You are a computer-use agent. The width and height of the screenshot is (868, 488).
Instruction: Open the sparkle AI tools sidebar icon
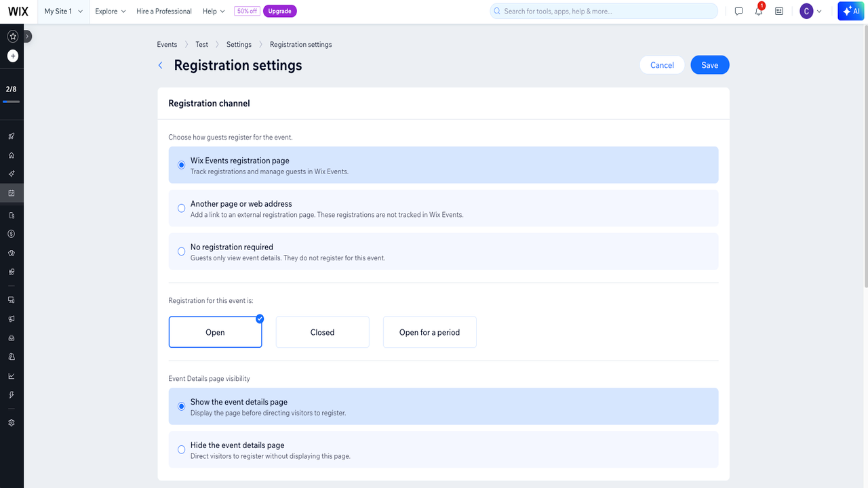(x=12, y=174)
